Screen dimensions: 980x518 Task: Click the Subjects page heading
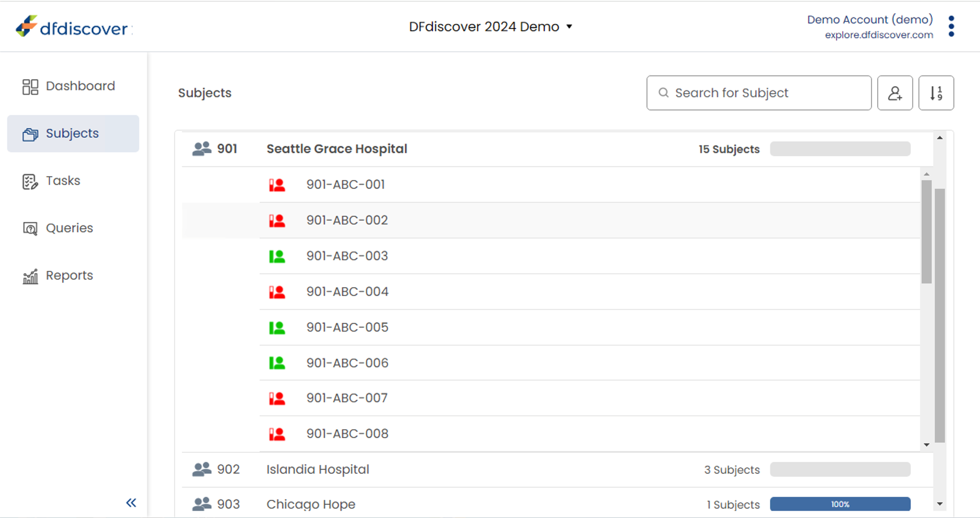click(205, 93)
